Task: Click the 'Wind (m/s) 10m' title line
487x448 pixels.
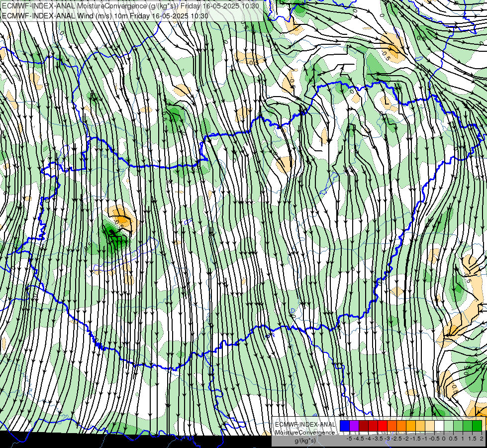Action: click(105, 16)
